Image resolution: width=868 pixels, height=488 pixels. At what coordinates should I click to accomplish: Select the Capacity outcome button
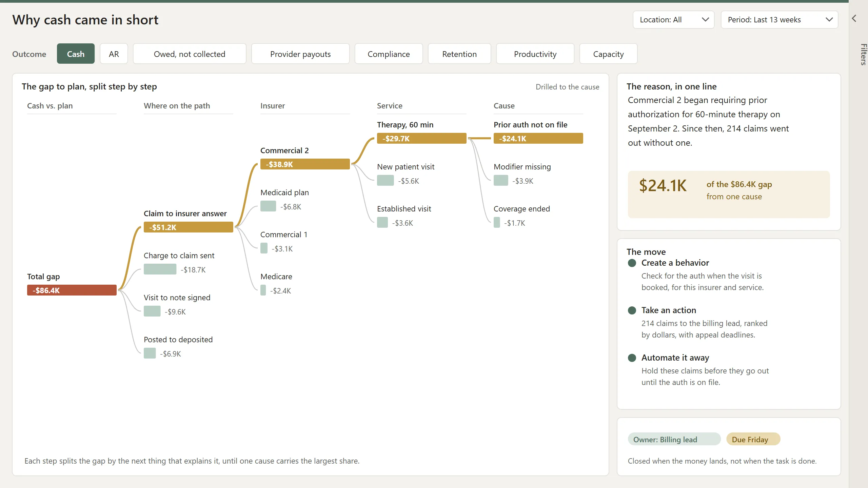pos(608,54)
